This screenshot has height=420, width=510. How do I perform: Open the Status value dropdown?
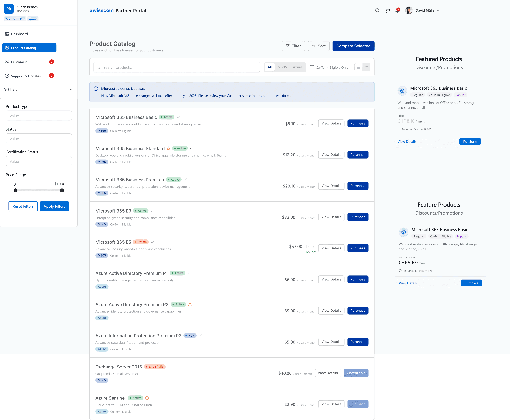click(x=39, y=138)
